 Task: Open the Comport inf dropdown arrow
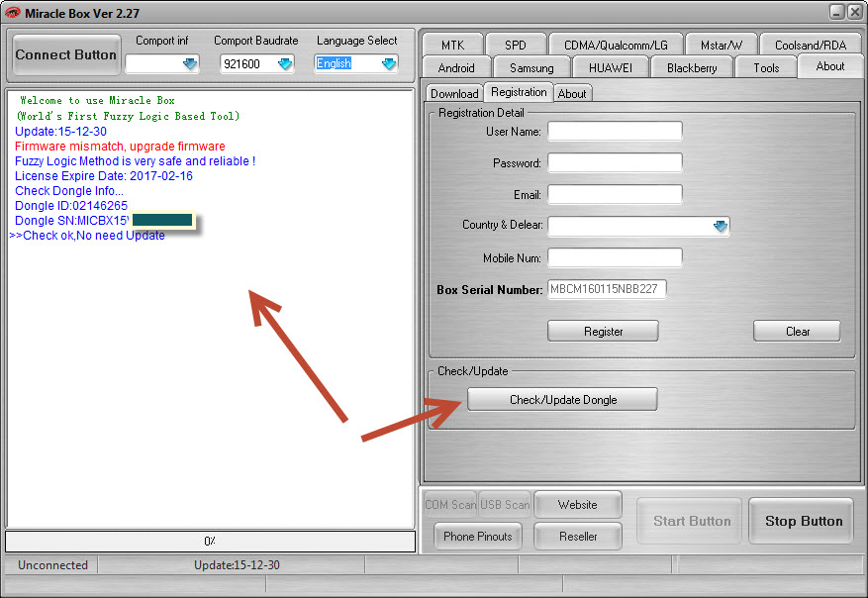coord(190,63)
